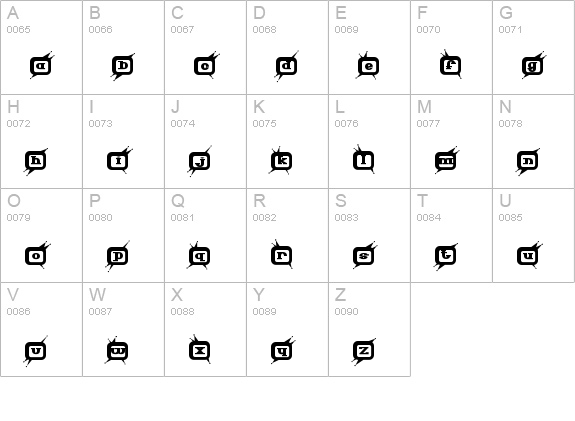575x421 pixels.
Task: Click the F glyph in cell 0070
Action: pyautogui.click(x=450, y=64)
